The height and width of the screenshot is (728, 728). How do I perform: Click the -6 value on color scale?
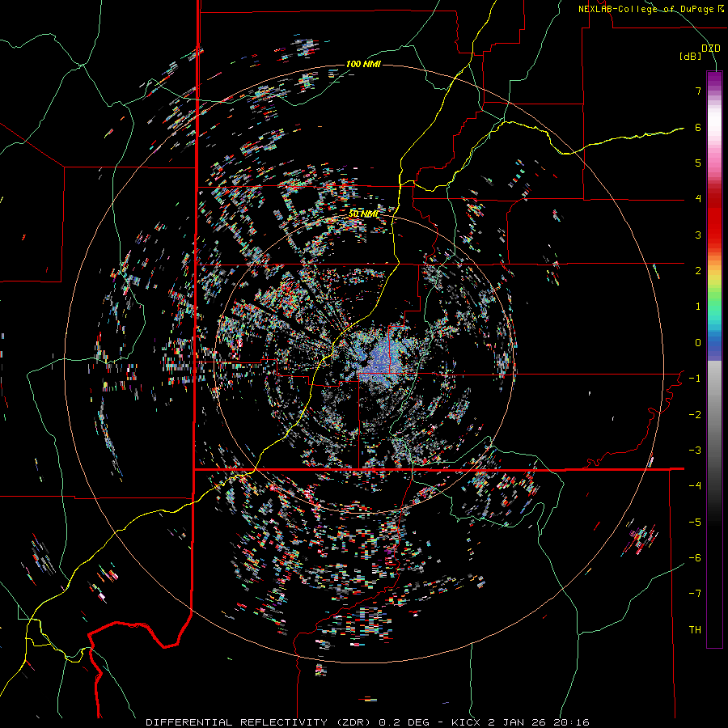coord(695,558)
